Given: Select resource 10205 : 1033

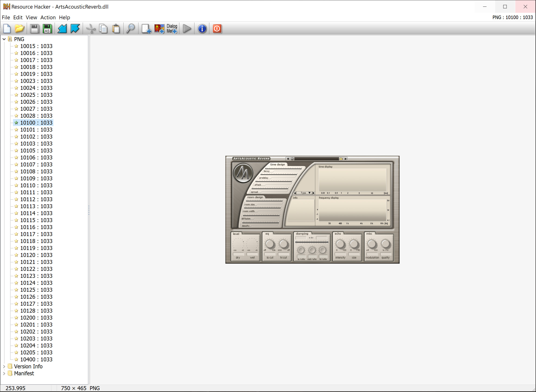Looking at the screenshot, I should pyautogui.click(x=36, y=352).
